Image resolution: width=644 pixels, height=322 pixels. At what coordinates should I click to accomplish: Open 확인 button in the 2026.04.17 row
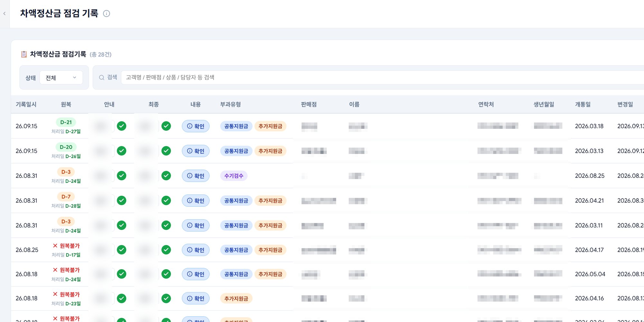[x=196, y=250]
